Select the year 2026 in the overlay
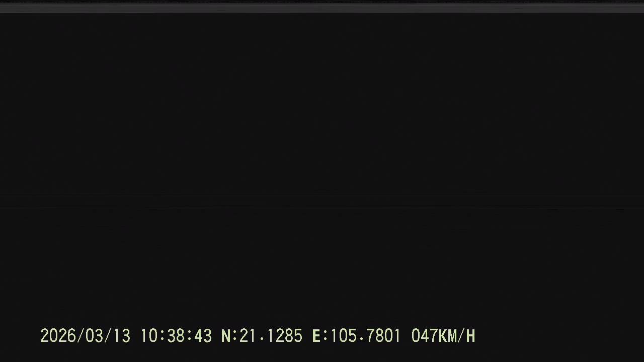Viewport: 644px width, 362px height. 58,336
